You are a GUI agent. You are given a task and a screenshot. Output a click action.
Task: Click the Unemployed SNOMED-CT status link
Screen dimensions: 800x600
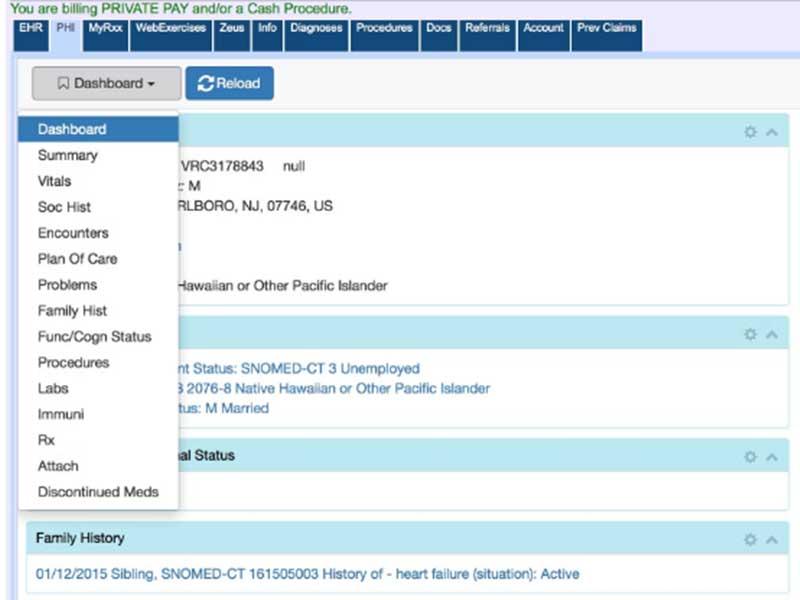click(x=298, y=368)
